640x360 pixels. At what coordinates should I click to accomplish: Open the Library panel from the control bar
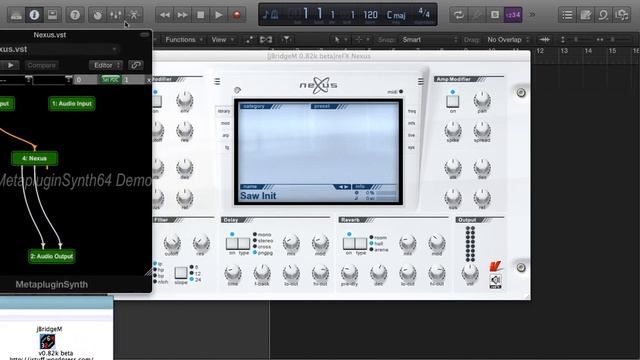[16, 15]
